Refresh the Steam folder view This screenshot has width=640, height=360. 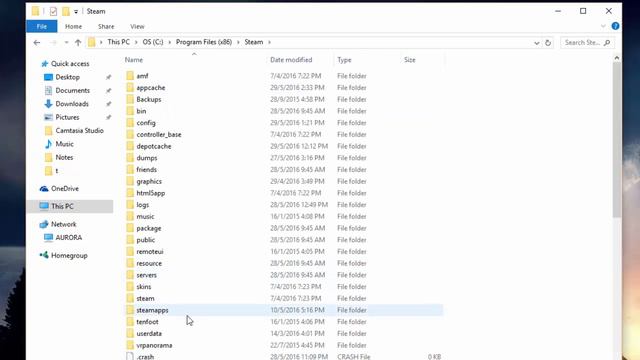point(548,43)
